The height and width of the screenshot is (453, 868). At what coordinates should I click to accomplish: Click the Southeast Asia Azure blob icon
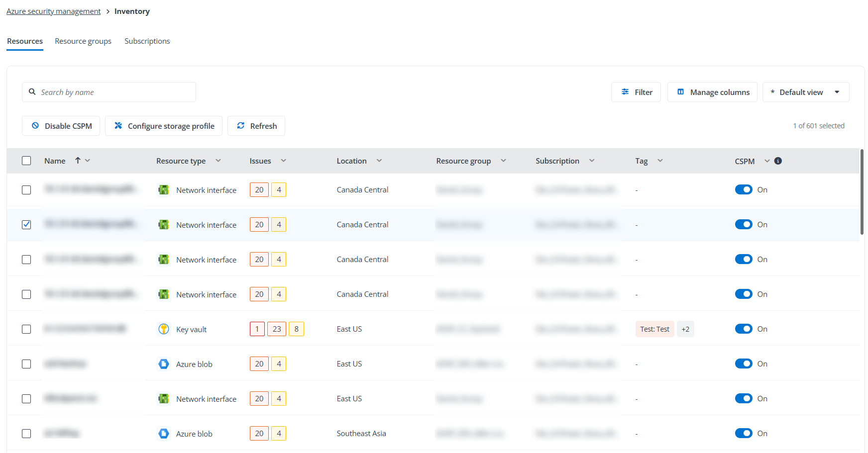(164, 433)
